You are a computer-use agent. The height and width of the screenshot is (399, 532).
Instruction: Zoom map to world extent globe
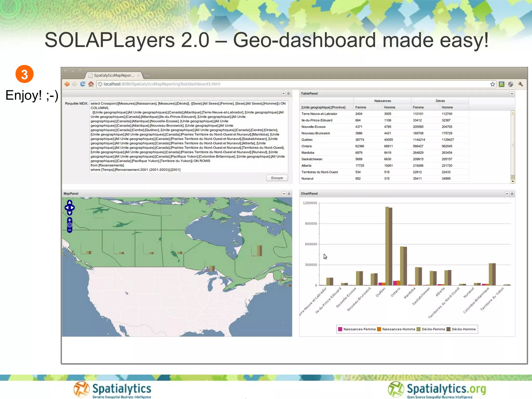click(70, 225)
